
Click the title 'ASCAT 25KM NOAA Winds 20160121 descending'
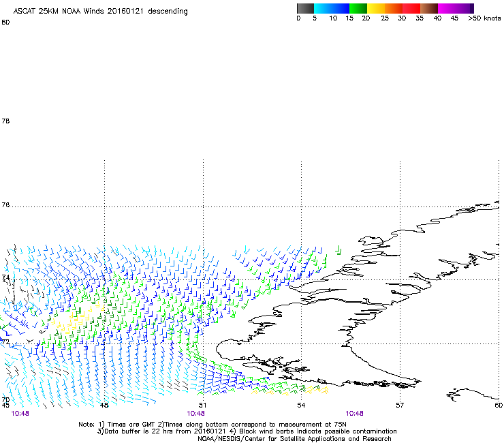(100, 12)
